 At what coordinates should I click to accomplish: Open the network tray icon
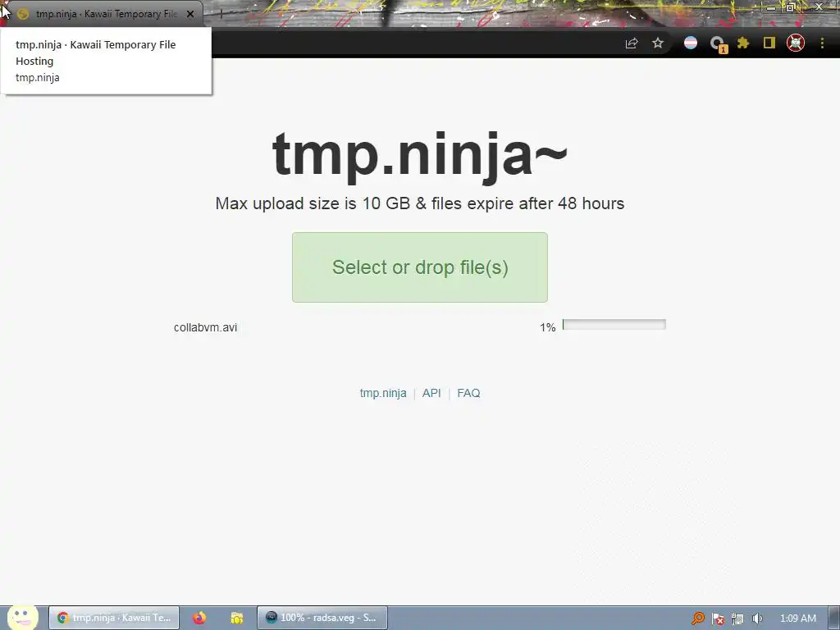[737, 619]
